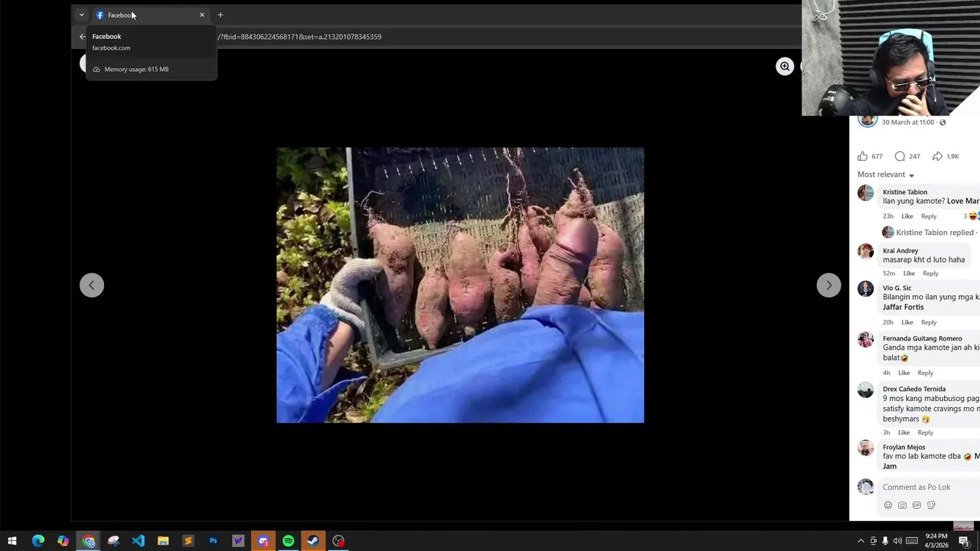Open Fernanda Guitang Romero's profile name
The width and height of the screenshot is (980, 551).
click(x=923, y=338)
